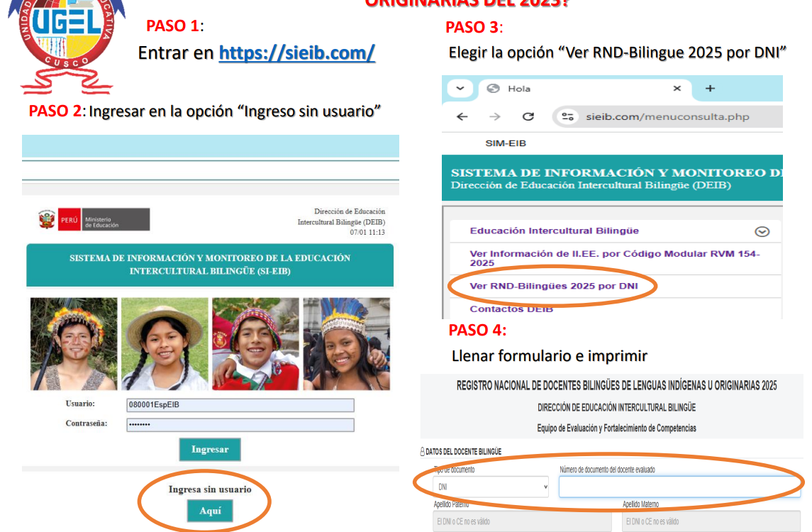This screenshot has height=532, width=812.
Task: Close the Hola browser tab
Action: 677,89
